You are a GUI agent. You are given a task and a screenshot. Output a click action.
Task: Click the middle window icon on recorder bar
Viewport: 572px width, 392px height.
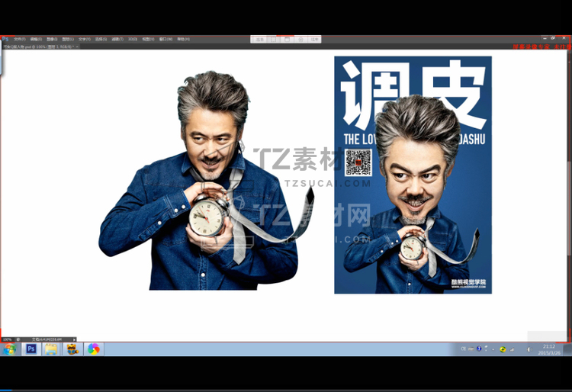287,40
